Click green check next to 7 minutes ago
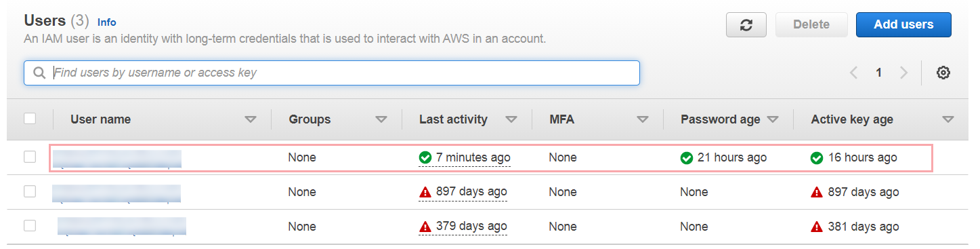Image resolution: width=980 pixels, height=249 pixels. coord(425,157)
